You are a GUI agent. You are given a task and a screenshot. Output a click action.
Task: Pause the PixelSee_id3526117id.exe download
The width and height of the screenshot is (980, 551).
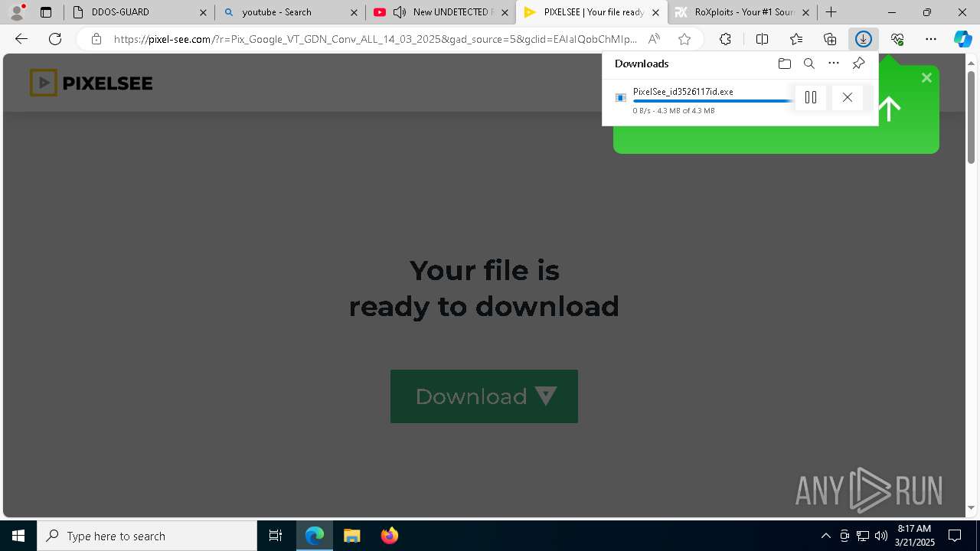[x=811, y=97]
